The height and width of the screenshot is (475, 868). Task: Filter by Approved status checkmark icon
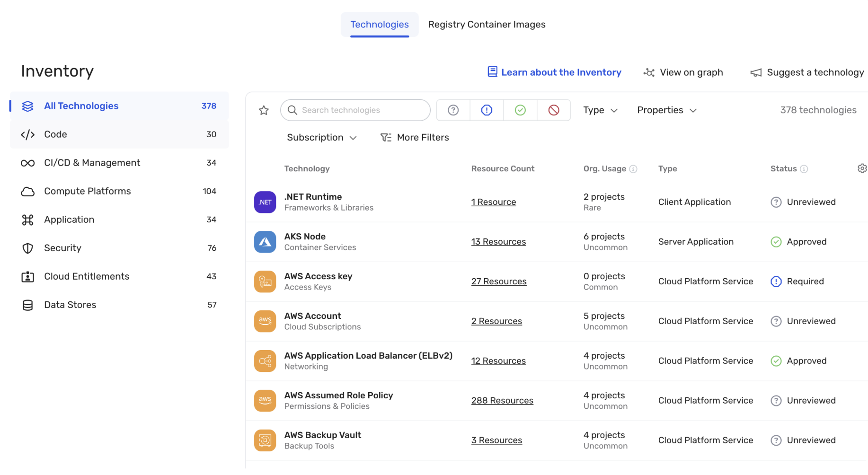520,110
